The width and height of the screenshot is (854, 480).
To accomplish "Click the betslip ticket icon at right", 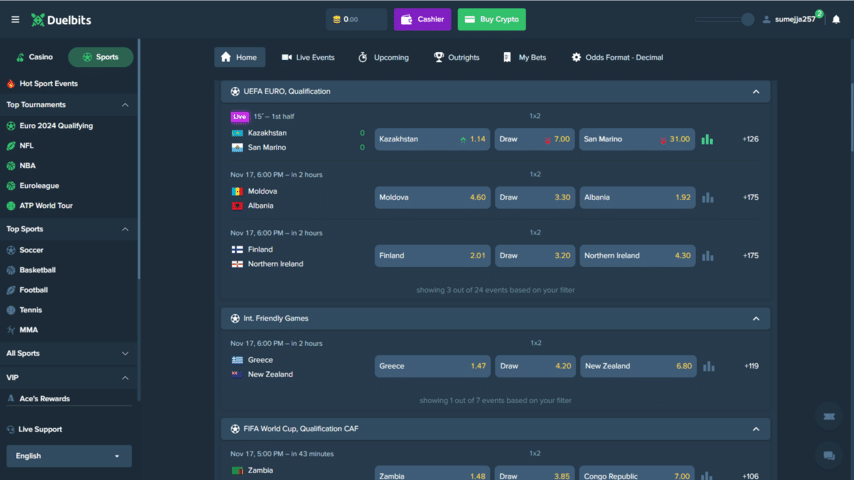I will 829,416.
